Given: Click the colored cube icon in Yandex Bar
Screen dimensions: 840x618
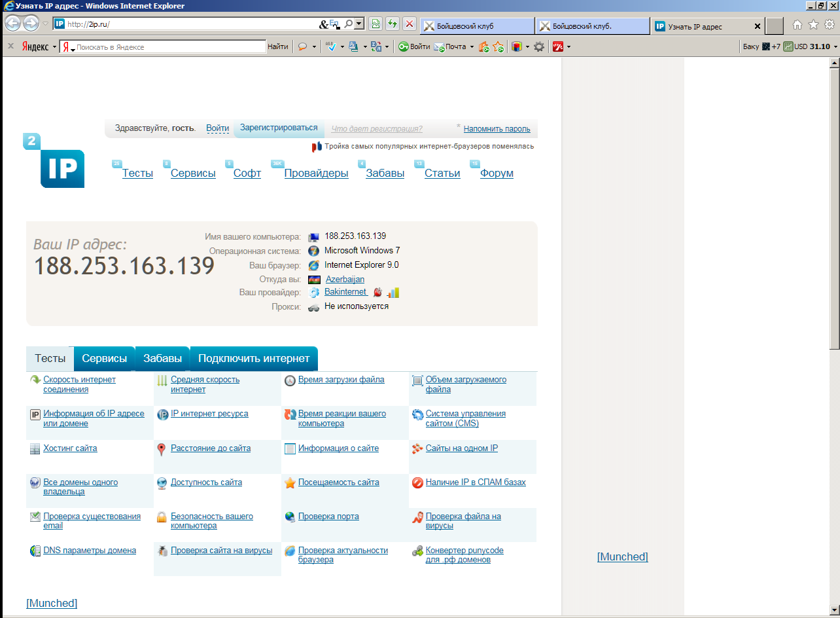Looking at the screenshot, I should tap(517, 46).
